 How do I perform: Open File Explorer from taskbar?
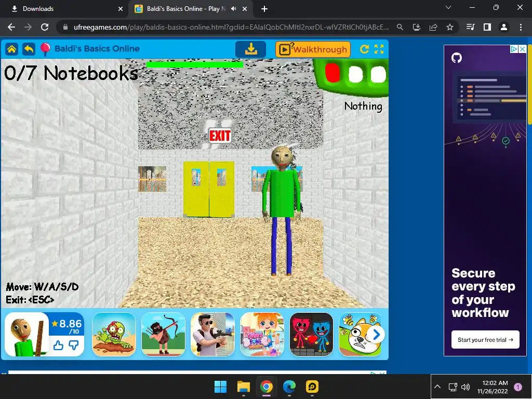click(243, 387)
